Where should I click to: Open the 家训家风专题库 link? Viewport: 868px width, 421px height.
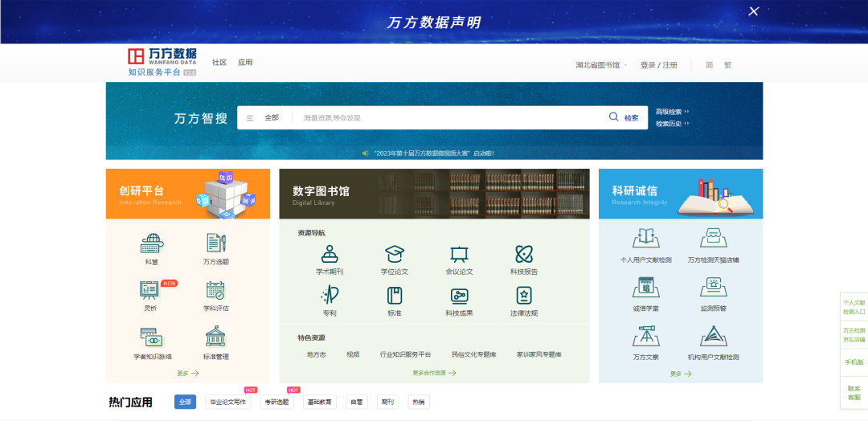point(539,354)
